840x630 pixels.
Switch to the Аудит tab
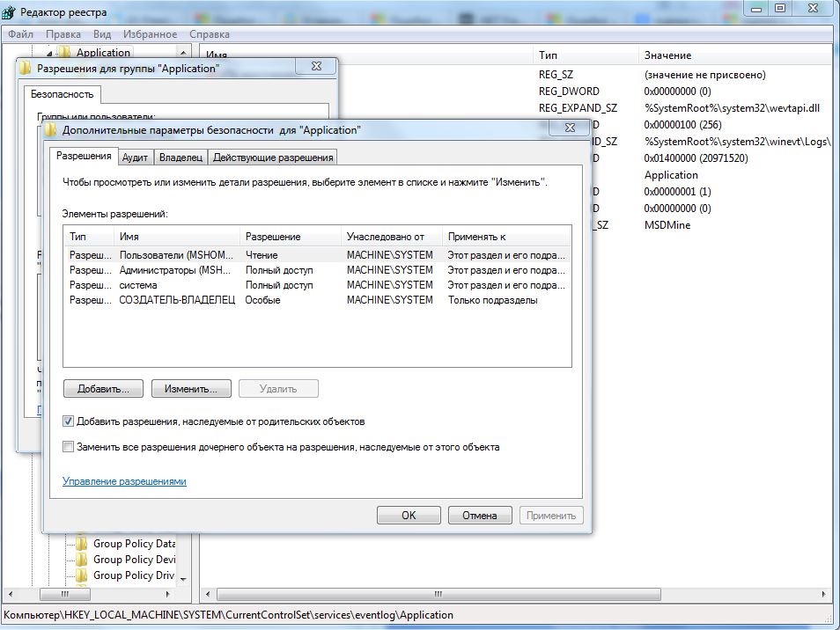pos(135,157)
